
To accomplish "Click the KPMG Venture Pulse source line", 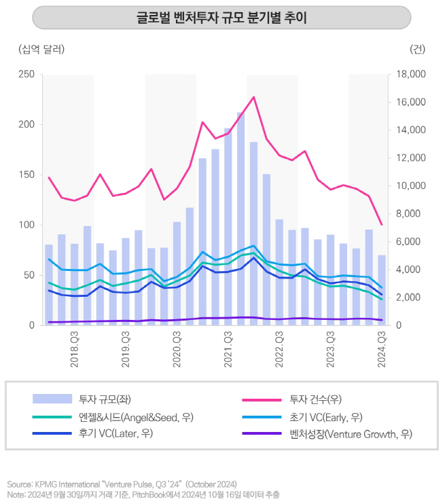I will (x=122, y=484).
